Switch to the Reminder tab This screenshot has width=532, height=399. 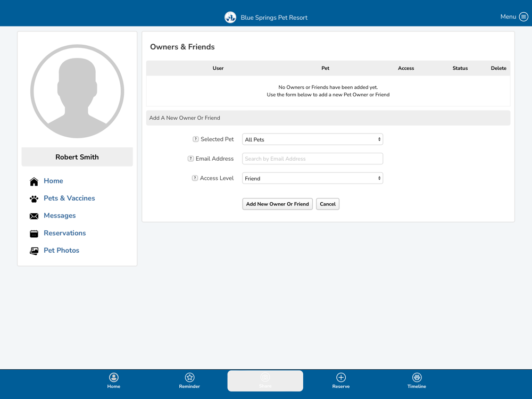click(x=189, y=381)
